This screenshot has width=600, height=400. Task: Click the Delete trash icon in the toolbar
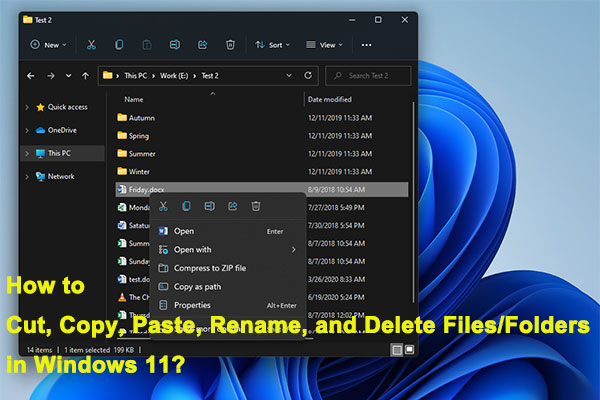point(230,45)
